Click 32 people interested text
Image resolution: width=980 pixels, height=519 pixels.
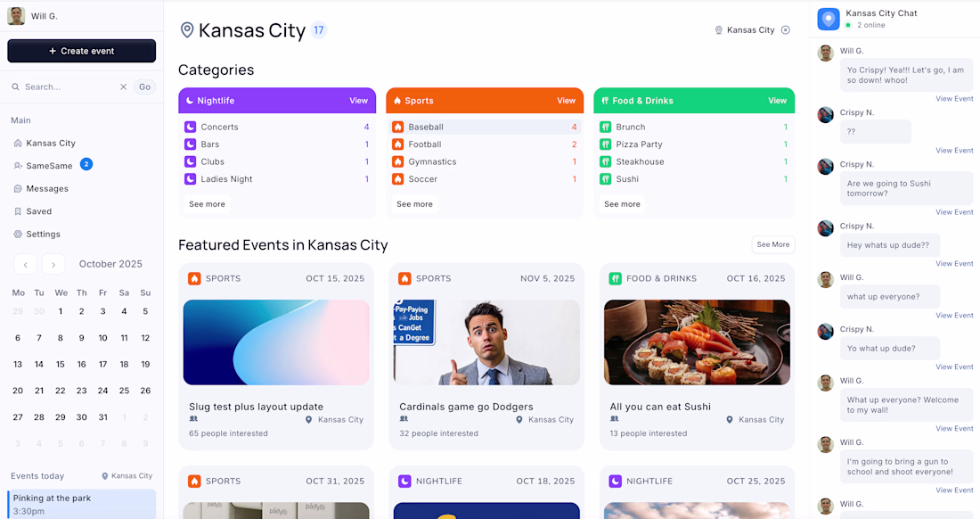[438, 433]
